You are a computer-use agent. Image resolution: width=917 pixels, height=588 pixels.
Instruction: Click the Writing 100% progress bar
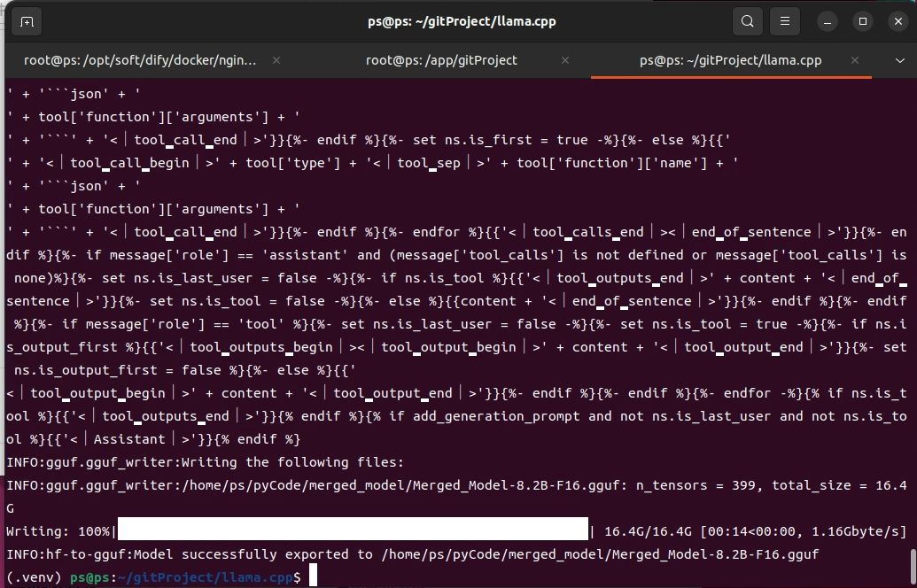(x=353, y=529)
